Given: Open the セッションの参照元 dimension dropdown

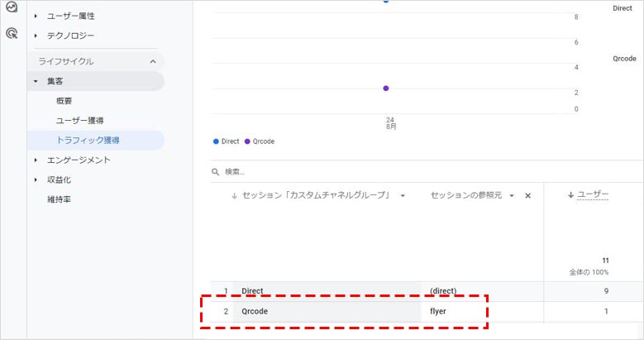Looking at the screenshot, I should click(x=512, y=196).
